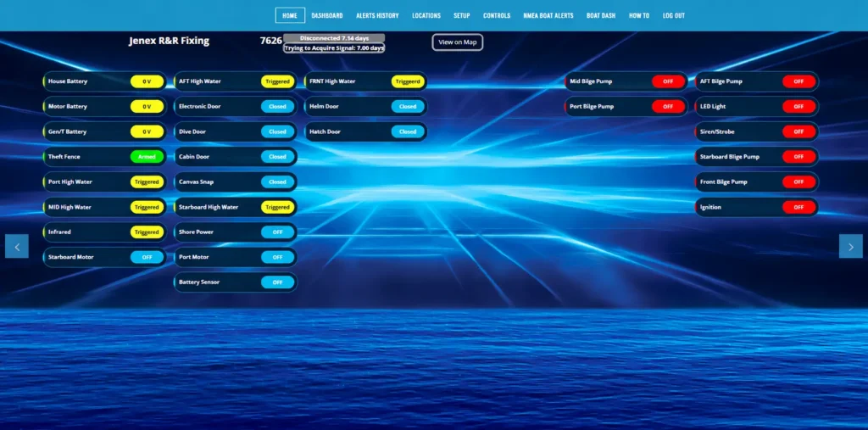Click Starboard High Water Triggered status

point(278,207)
